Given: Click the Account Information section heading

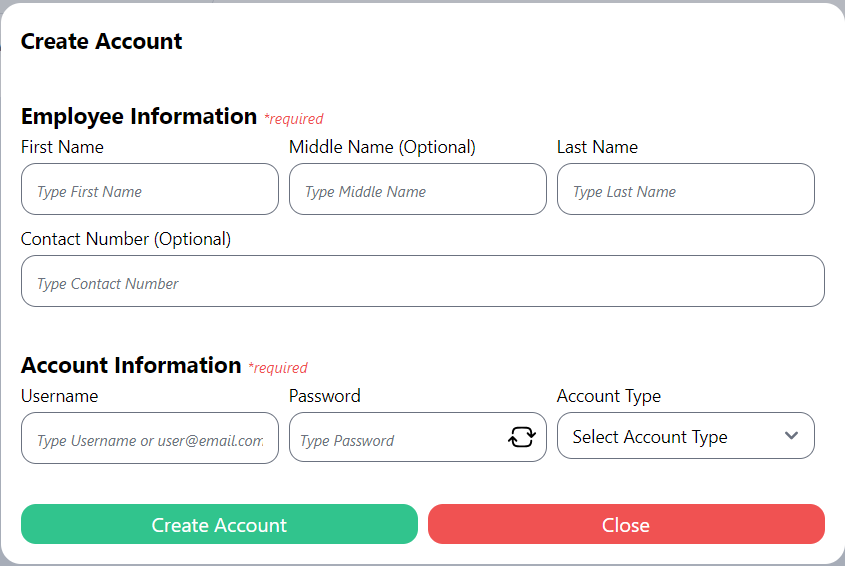Looking at the screenshot, I should coord(131,365).
